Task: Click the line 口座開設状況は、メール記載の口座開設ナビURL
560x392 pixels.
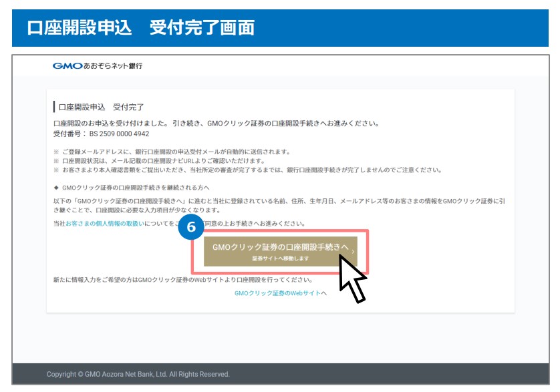Action: tap(159, 161)
